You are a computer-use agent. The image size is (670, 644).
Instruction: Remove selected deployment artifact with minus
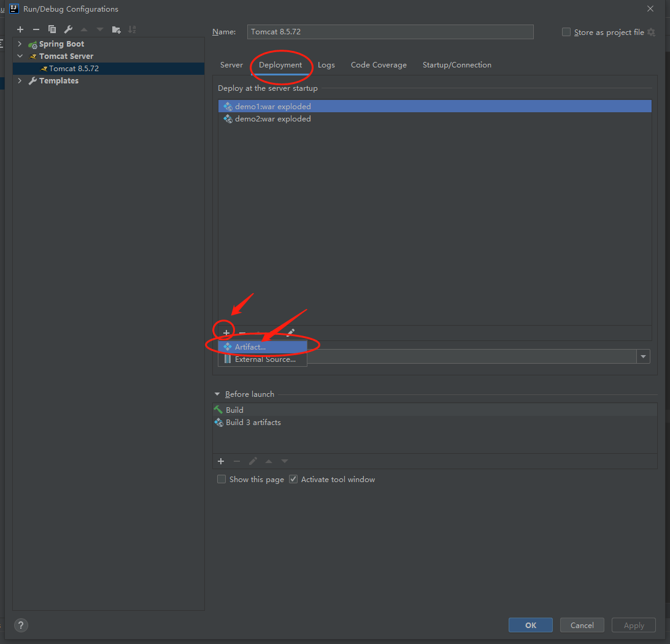pos(242,332)
